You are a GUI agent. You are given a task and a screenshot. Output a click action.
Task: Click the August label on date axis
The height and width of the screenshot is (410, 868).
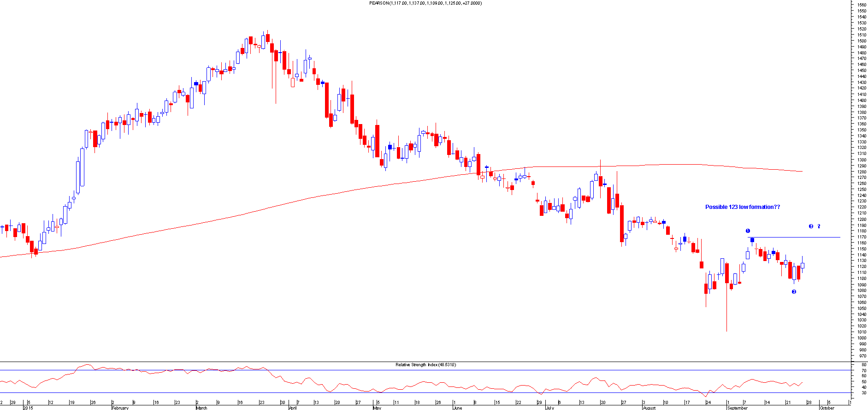(x=649, y=408)
